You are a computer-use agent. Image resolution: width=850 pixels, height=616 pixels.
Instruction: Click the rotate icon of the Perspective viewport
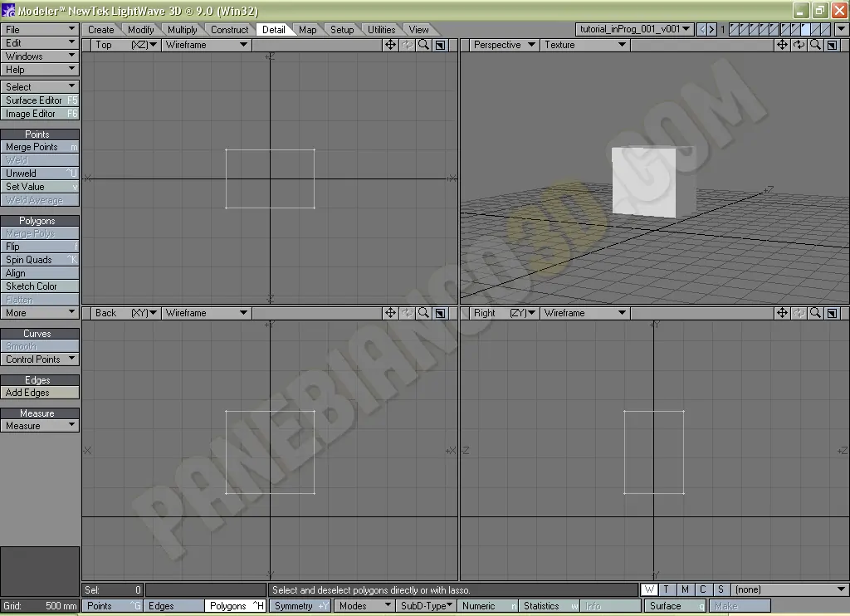pos(799,45)
